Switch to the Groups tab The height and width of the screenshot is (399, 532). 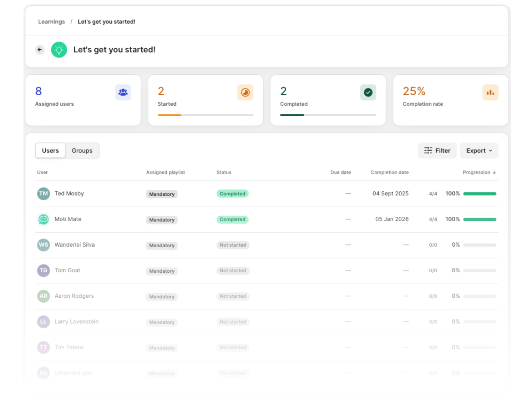click(x=82, y=151)
